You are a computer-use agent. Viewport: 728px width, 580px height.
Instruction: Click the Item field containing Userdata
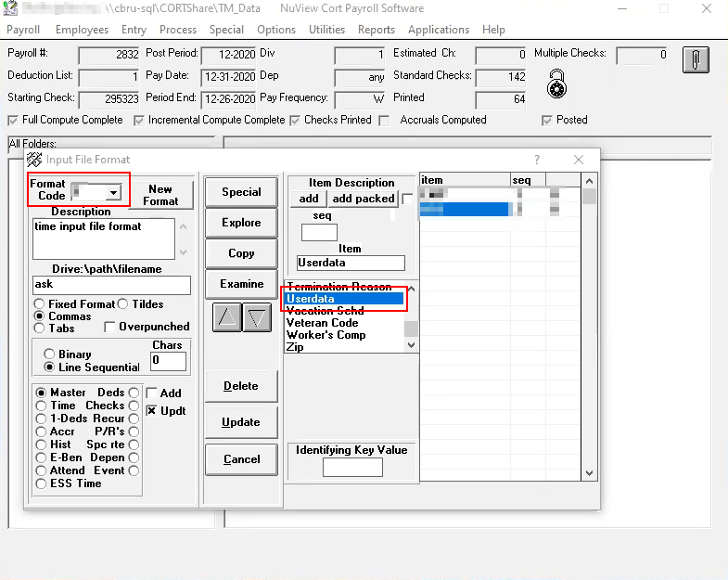pos(351,263)
